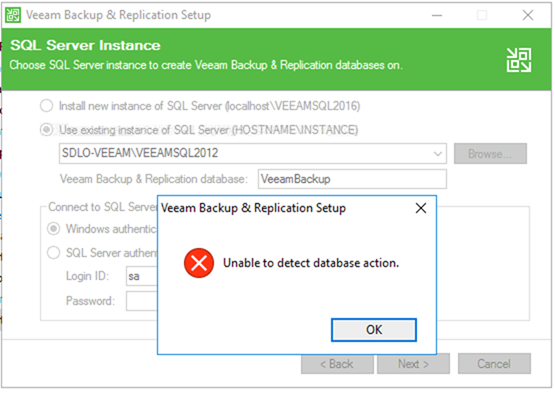
Task: Click the SDLO-VEEAM\VEEAMSQL2012 instance text
Action: pyautogui.click(x=140, y=153)
